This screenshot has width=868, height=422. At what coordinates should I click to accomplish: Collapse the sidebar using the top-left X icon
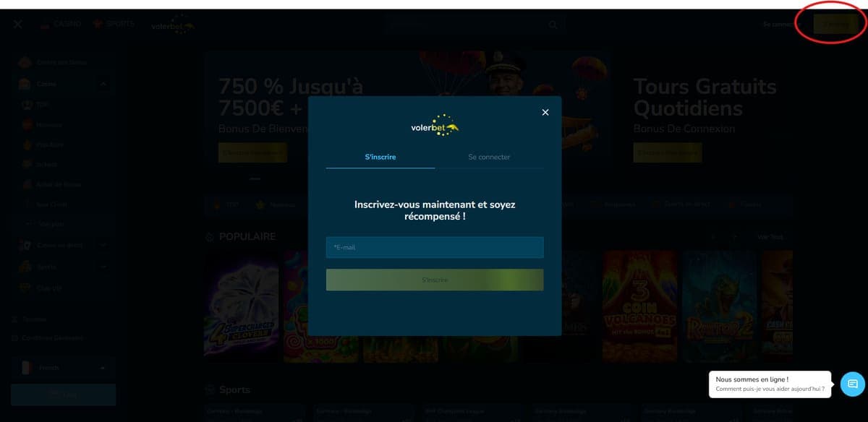coord(18,24)
